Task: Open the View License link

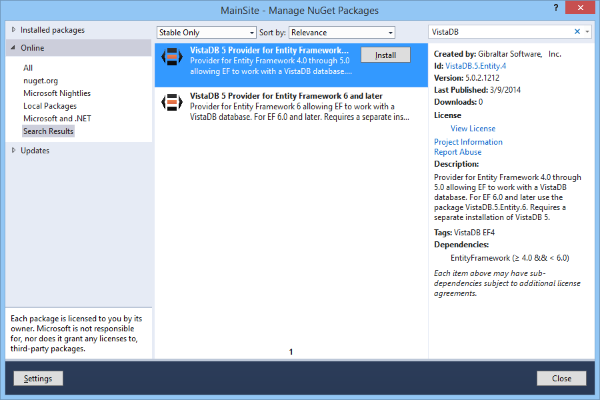Action: pos(473,129)
